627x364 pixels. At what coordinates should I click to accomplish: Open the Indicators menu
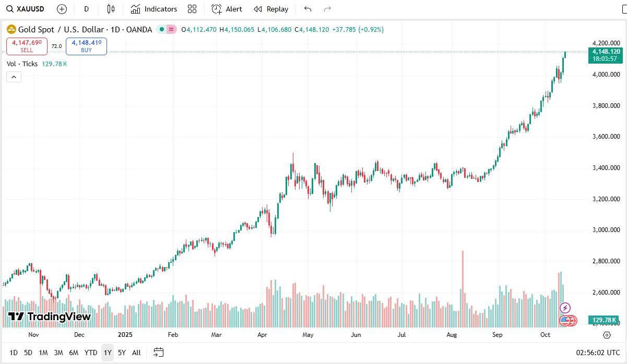(x=154, y=9)
